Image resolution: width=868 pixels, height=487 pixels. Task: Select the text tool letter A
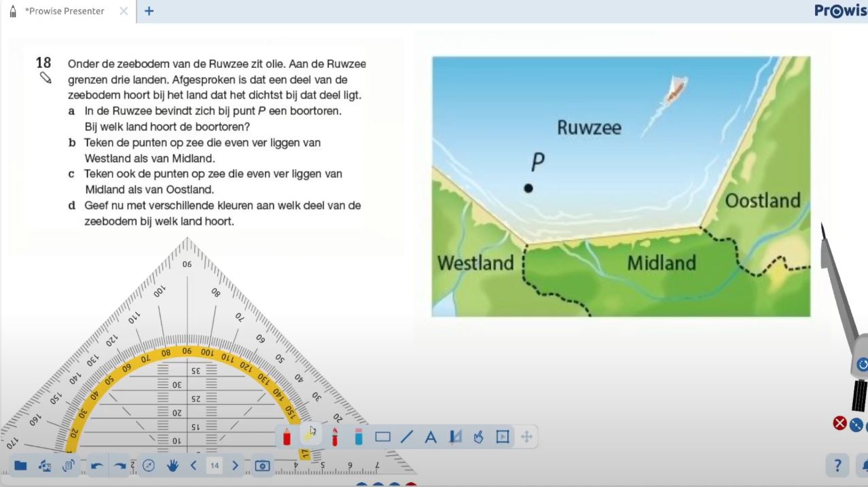tap(430, 437)
